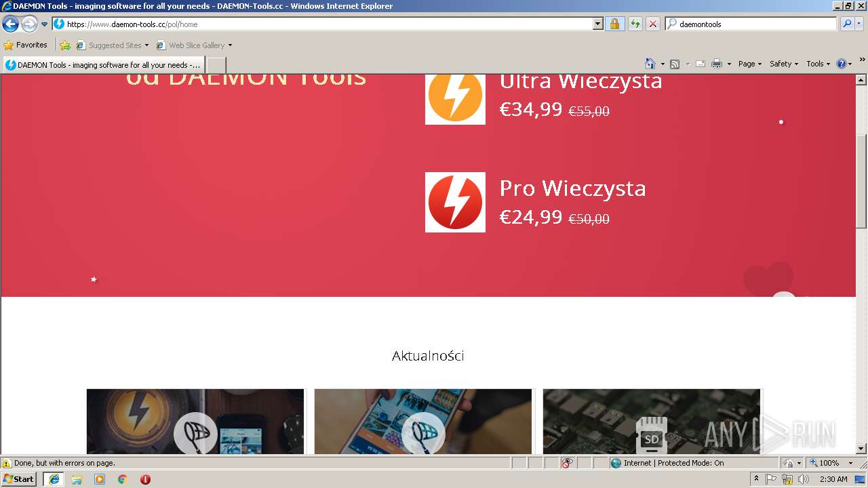Click the Read Mail icon

(x=701, y=64)
